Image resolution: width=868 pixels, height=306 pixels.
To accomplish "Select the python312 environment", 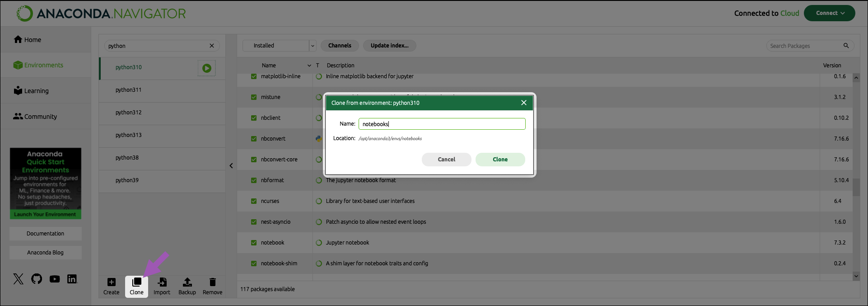I will pos(162,113).
